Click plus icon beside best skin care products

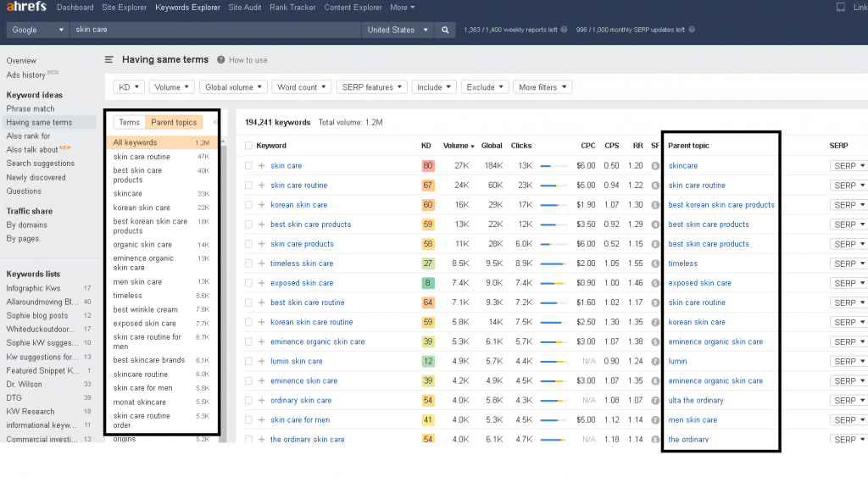[261, 225]
